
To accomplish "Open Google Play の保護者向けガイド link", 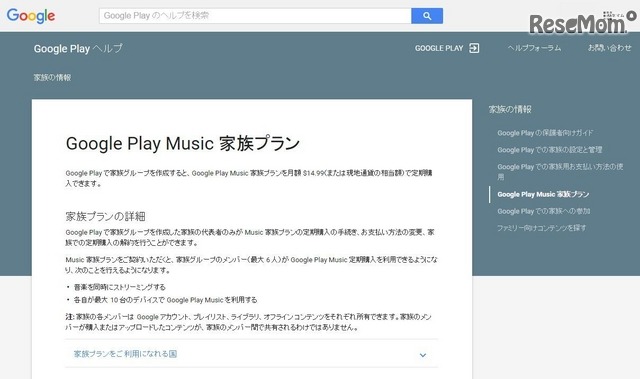I will pos(545,133).
